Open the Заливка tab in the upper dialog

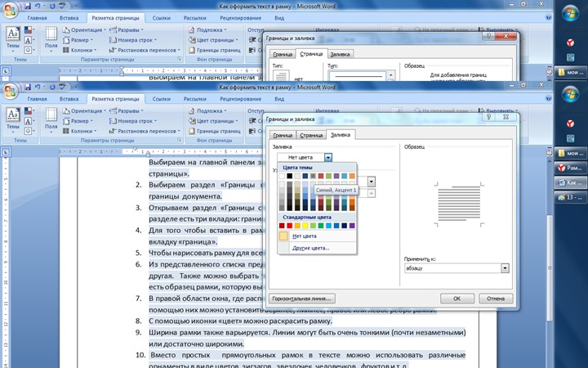[340, 55]
